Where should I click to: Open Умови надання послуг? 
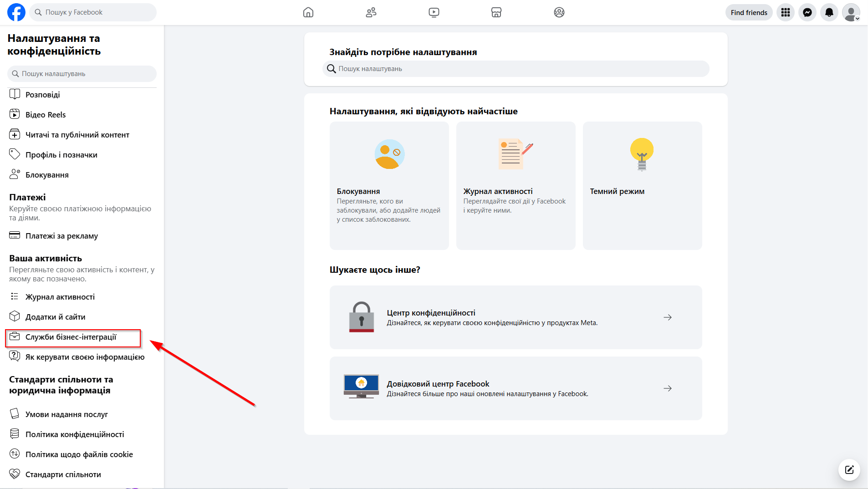[x=82, y=414]
